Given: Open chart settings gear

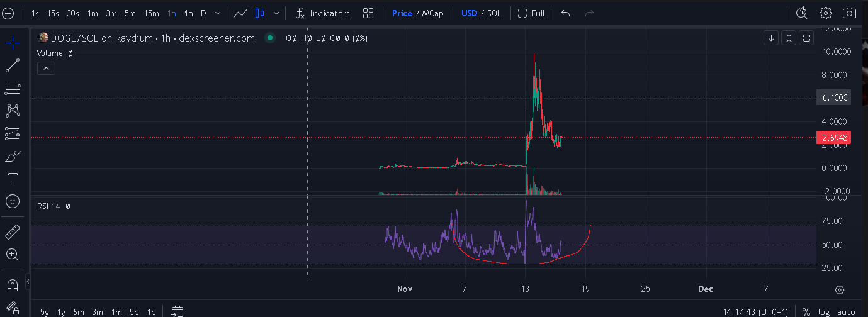Looking at the screenshot, I should pyautogui.click(x=826, y=13).
